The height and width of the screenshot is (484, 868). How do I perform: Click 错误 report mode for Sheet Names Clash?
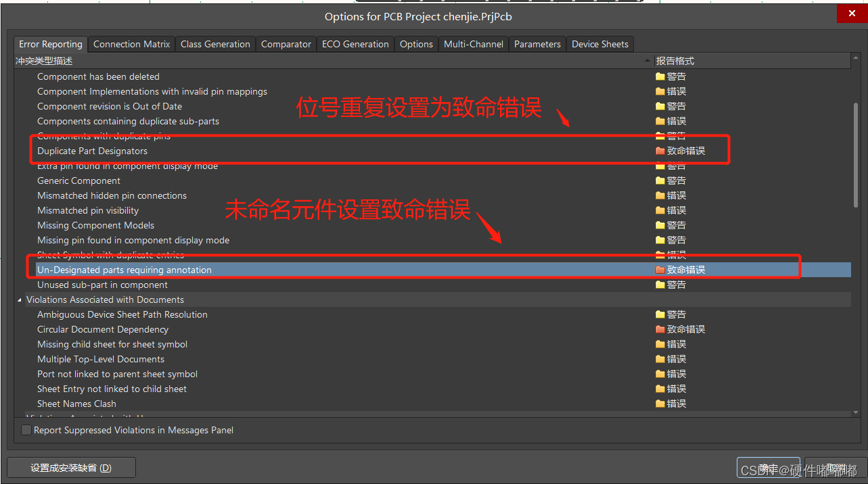click(x=677, y=404)
